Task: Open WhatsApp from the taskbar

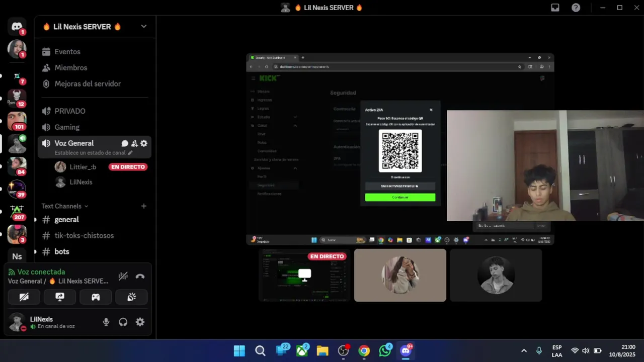Action: [x=385, y=350]
